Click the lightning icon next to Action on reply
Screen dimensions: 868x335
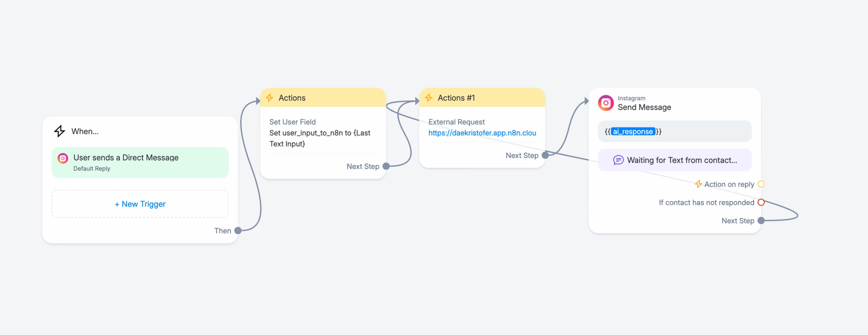coord(698,184)
